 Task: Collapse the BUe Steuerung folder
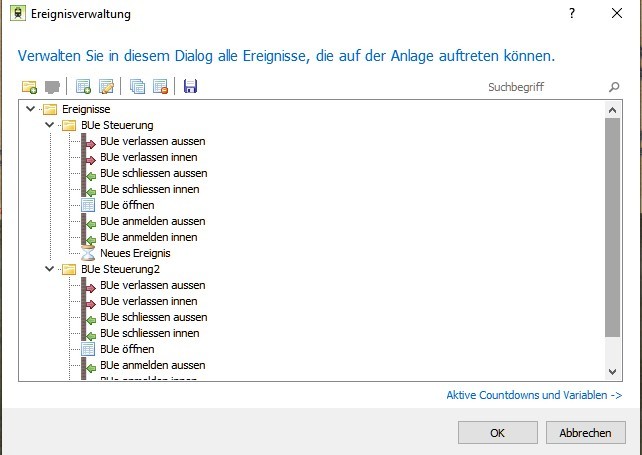50,125
